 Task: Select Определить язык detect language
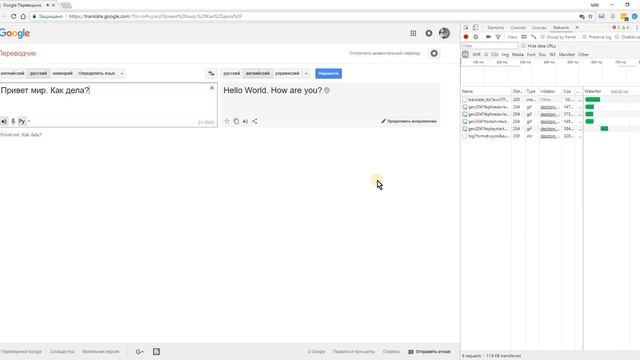point(97,73)
